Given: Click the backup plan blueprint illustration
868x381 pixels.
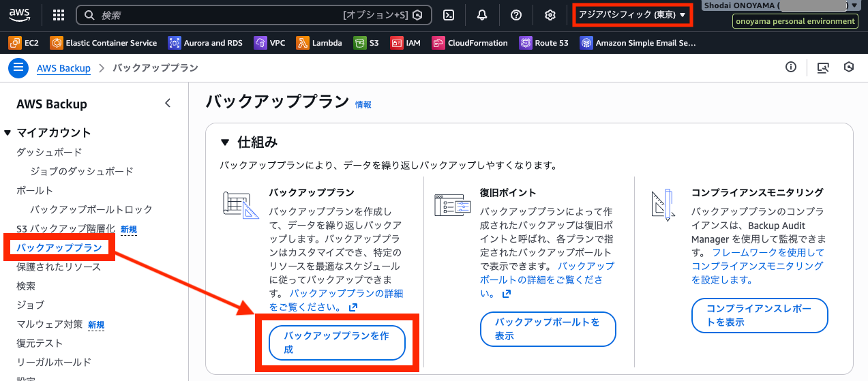Looking at the screenshot, I should coord(241,206).
